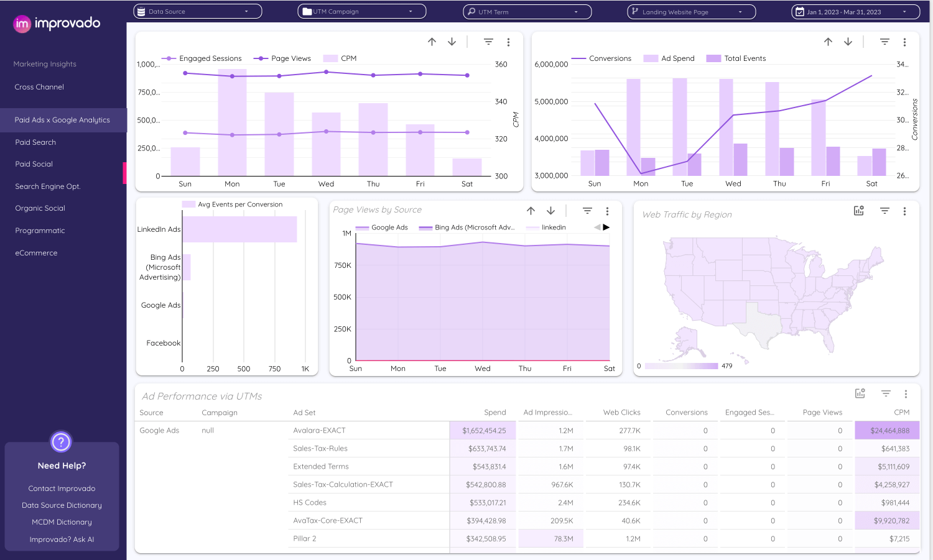Open the filter icon on the Engaged Sessions chart
Image resolution: width=933 pixels, height=560 pixels.
click(488, 42)
